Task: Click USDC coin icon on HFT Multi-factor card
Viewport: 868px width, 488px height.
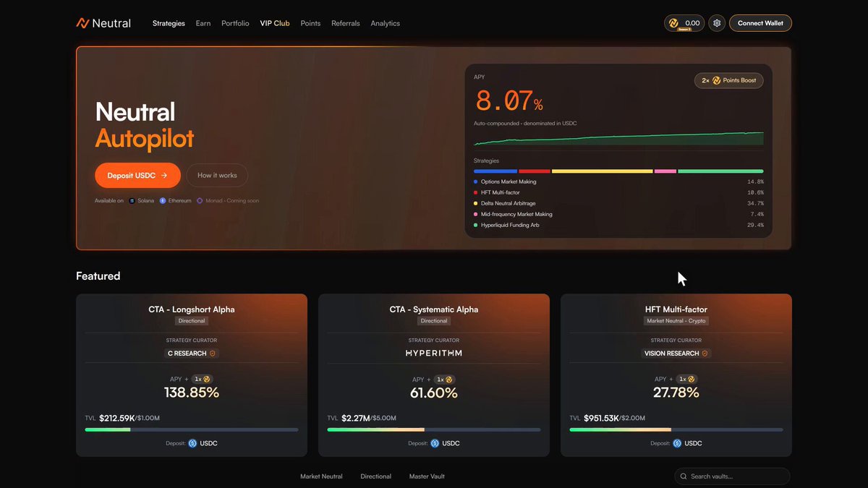Action: coord(677,443)
